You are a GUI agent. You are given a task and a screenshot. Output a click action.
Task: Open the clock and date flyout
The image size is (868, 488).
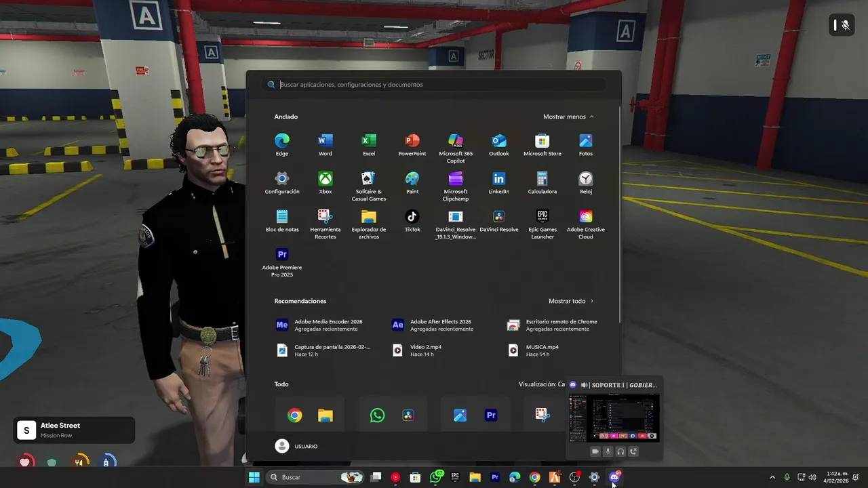coord(836,477)
